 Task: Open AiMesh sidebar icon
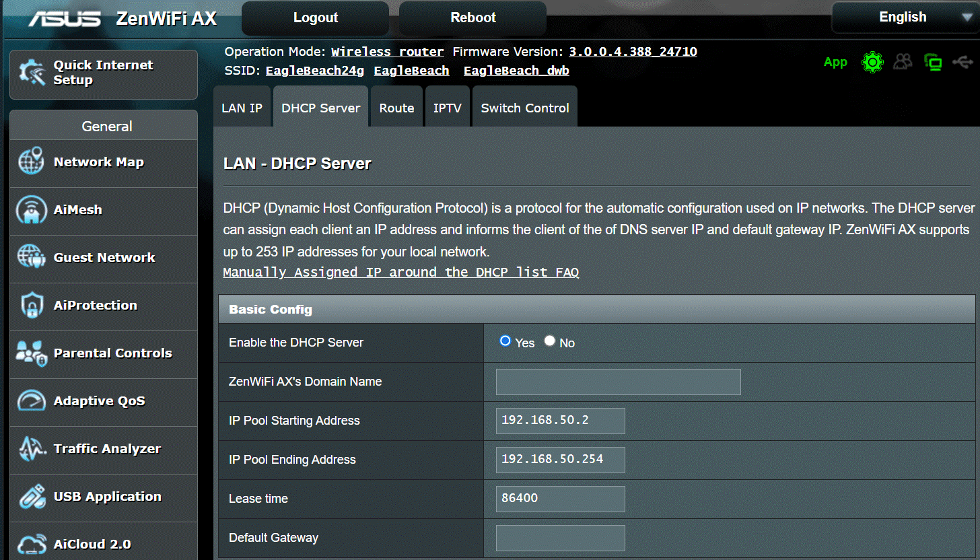pos(32,210)
